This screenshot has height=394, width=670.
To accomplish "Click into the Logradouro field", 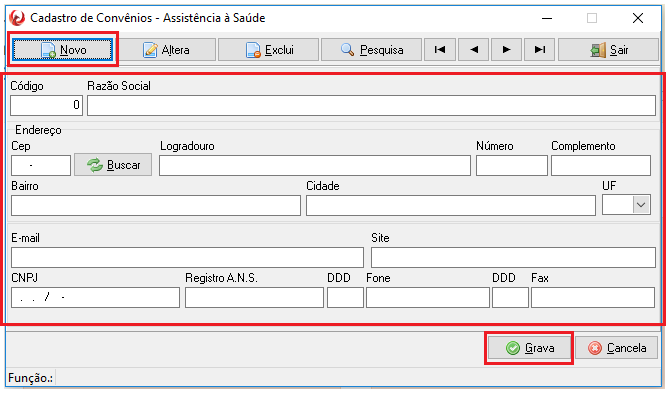I will pyautogui.click(x=315, y=165).
